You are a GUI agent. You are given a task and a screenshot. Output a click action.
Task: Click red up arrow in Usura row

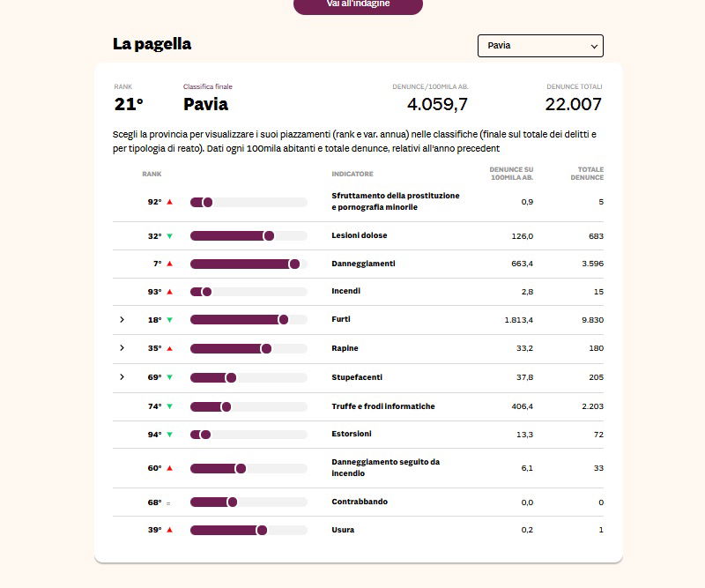(x=169, y=530)
